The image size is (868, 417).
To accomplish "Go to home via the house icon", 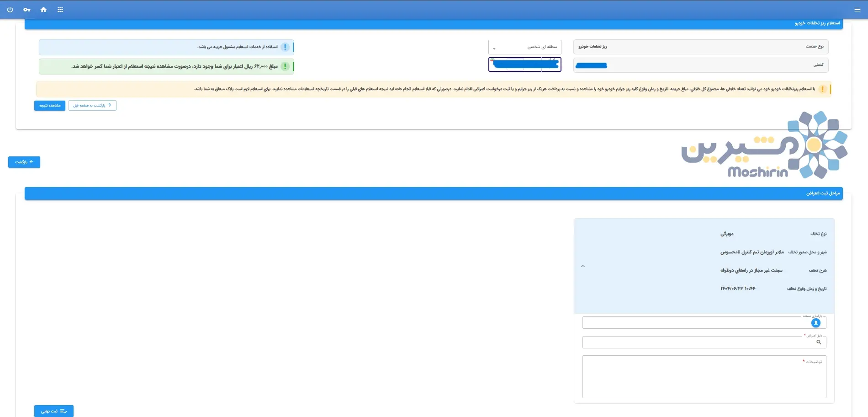I will coord(43,10).
